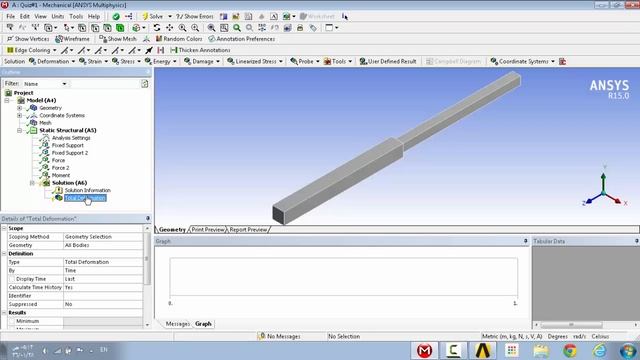Screen dimensions: 640x360
Task: Open the Help menu
Action: [x=94, y=16]
